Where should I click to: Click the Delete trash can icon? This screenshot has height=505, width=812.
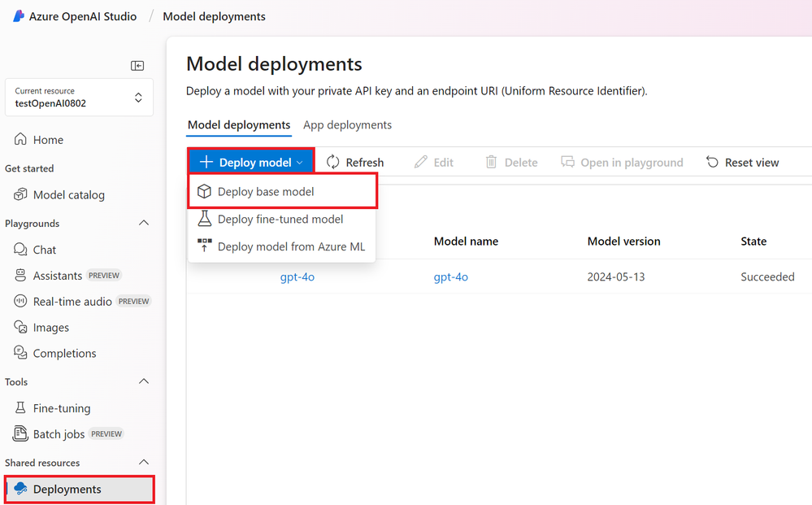coord(491,162)
